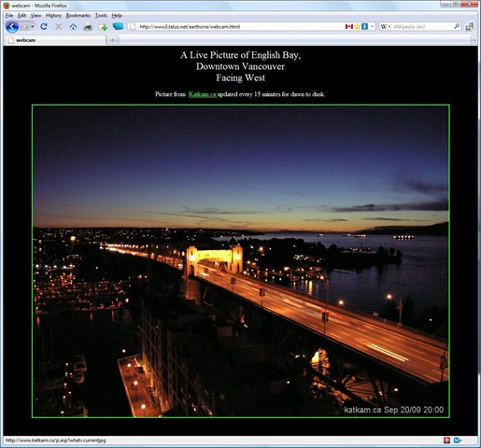Viewport: 481px width, 448px height.
Task: Bookmark this page with the star icon
Action: (x=357, y=27)
